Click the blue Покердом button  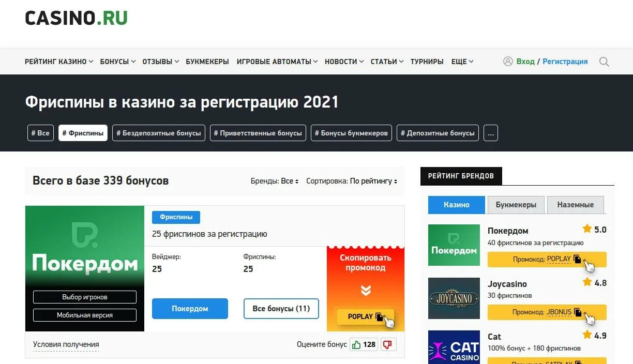tap(190, 309)
